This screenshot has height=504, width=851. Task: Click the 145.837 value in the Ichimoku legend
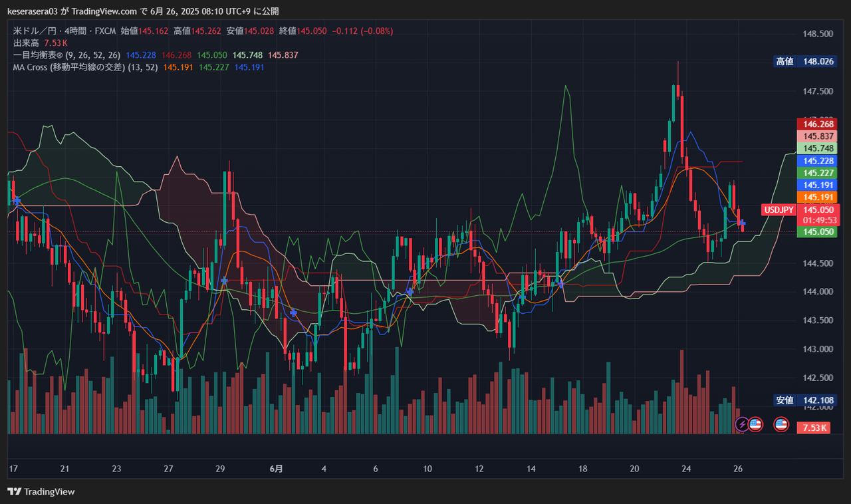tap(283, 55)
